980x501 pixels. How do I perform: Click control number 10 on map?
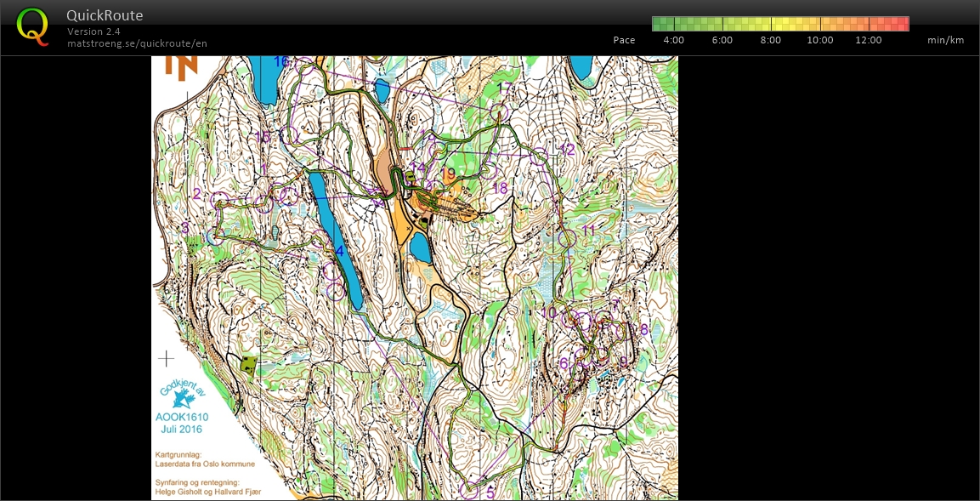(548, 312)
